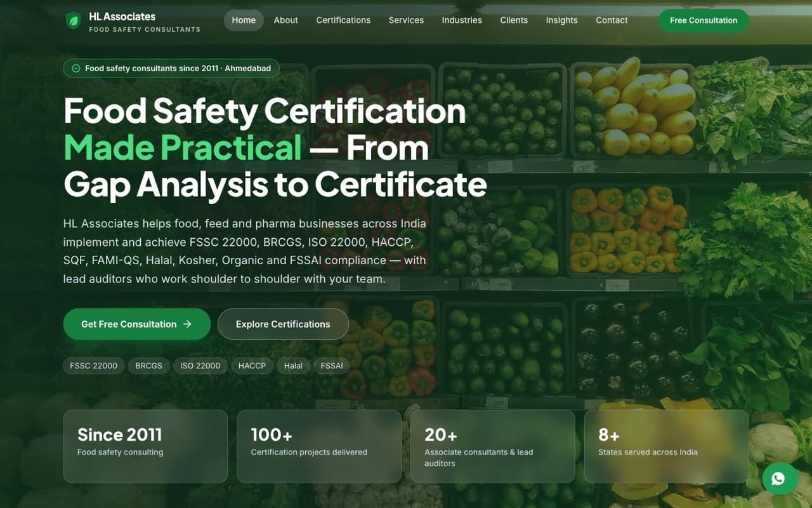Click Get Free Consultation button
Image resolution: width=812 pixels, height=508 pixels.
pos(137,324)
